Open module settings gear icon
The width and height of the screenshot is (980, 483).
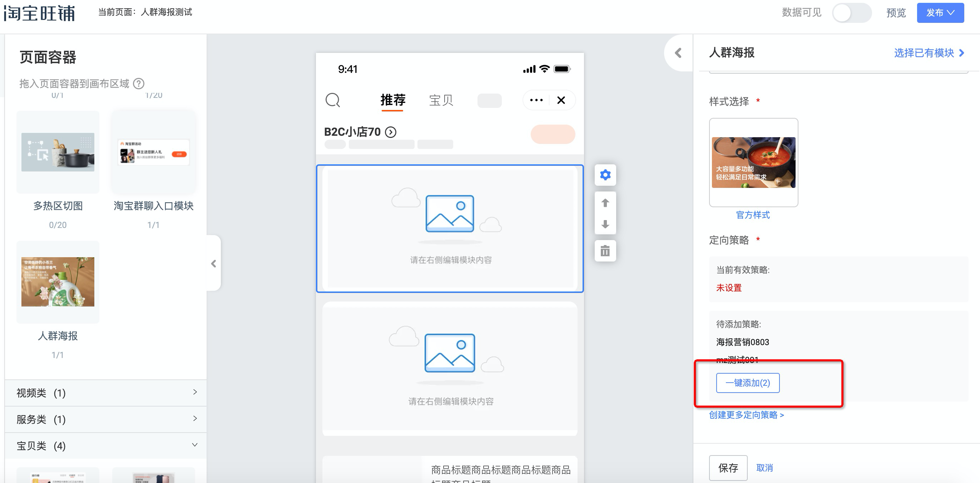[x=605, y=175]
